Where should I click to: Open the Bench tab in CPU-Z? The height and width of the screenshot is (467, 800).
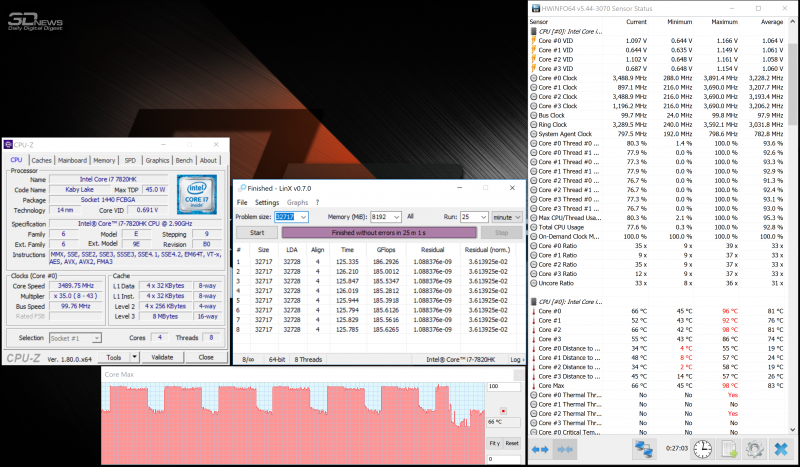[184, 160]
